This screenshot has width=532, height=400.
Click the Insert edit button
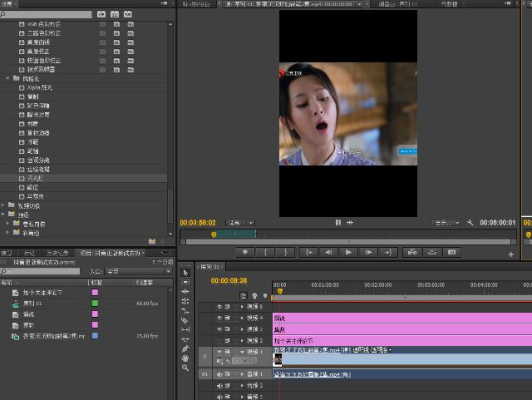pyautogui.click(x=412, y=252)
